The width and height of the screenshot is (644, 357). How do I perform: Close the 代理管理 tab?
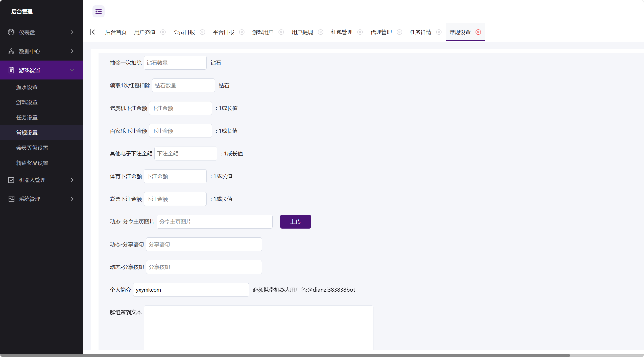399,32
